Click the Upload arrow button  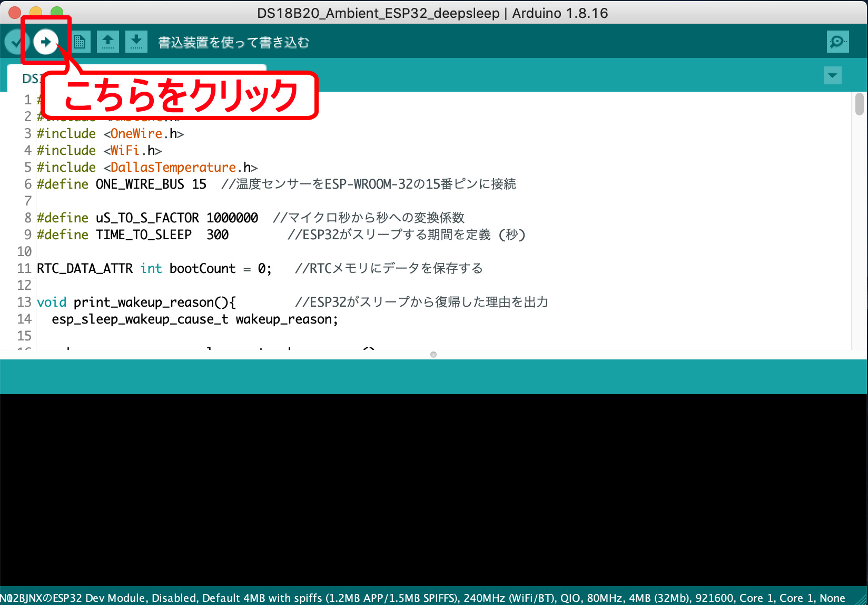(x=46, y=42)
